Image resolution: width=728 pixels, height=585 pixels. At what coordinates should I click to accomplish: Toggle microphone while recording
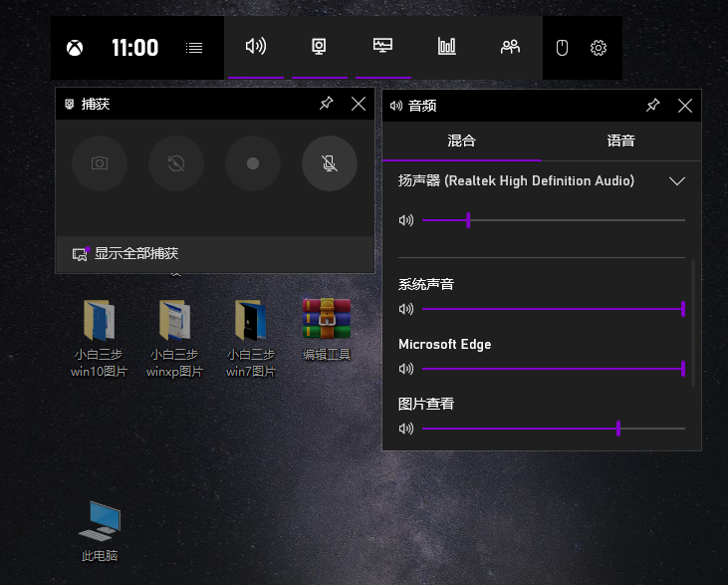pyautogui.click(x=330, y=163)
